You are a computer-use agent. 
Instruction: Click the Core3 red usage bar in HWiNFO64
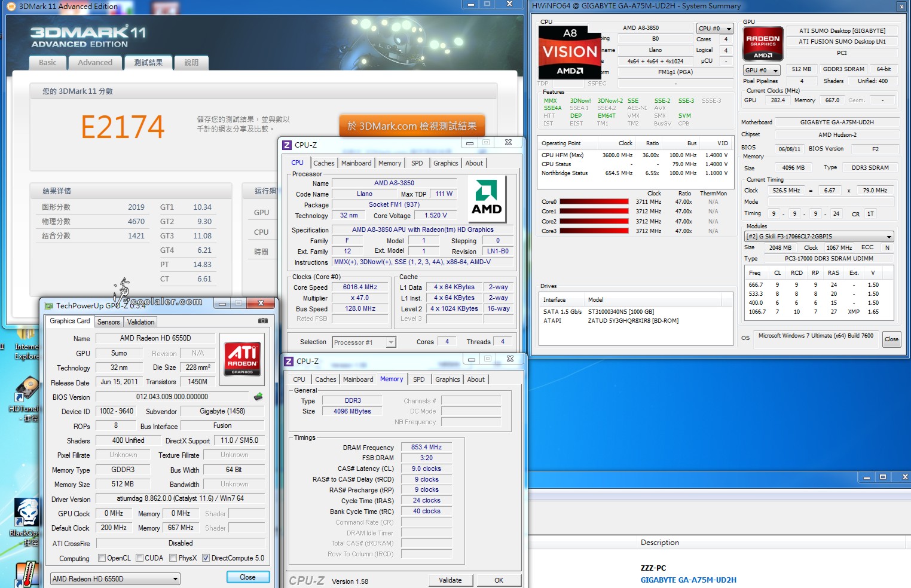[x=594, y=231]
